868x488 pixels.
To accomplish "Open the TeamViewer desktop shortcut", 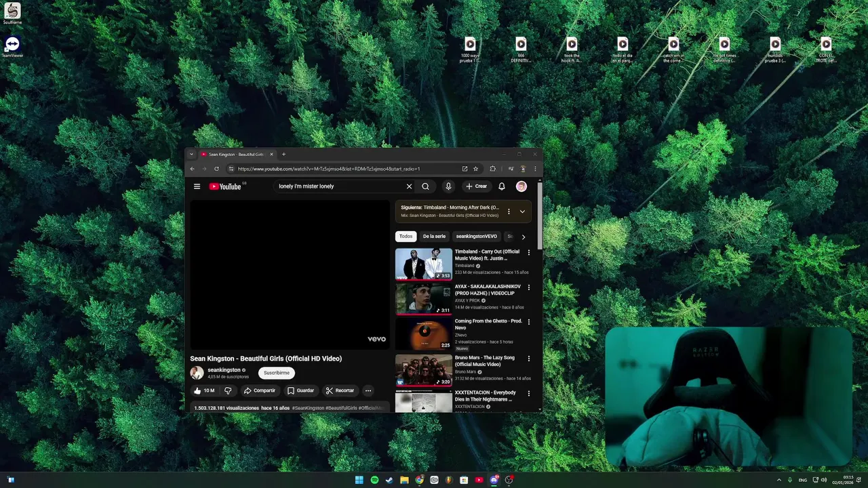I will (x=12, y=47).
